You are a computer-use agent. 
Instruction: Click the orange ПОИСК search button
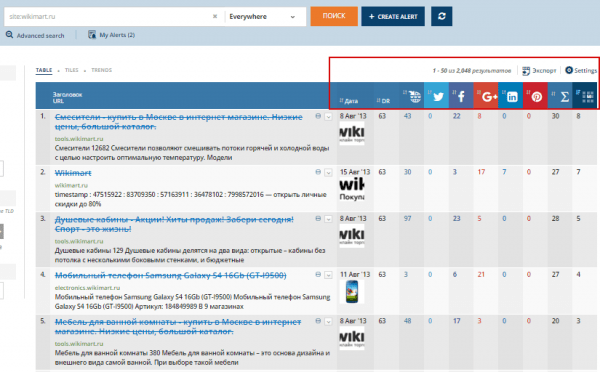(x=334, y=16)
